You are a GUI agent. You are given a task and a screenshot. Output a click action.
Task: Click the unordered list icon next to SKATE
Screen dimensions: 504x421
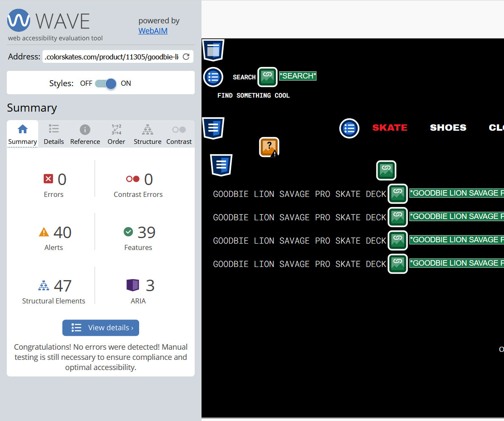click(349, 128)
